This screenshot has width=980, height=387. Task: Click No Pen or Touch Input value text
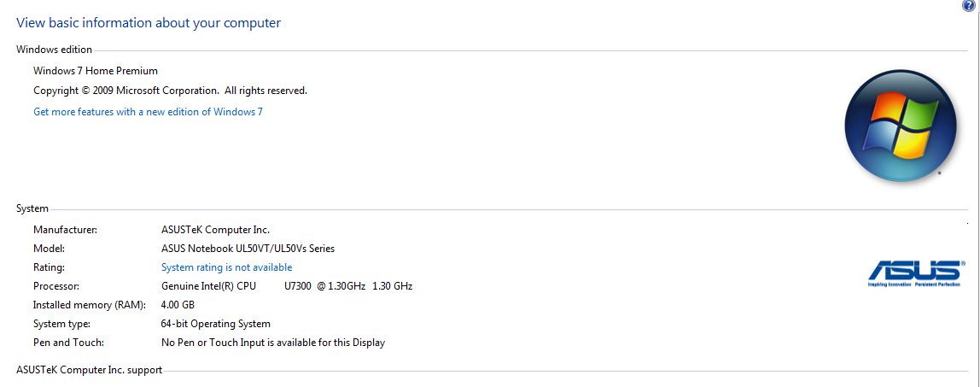click(x=273, y=343)
